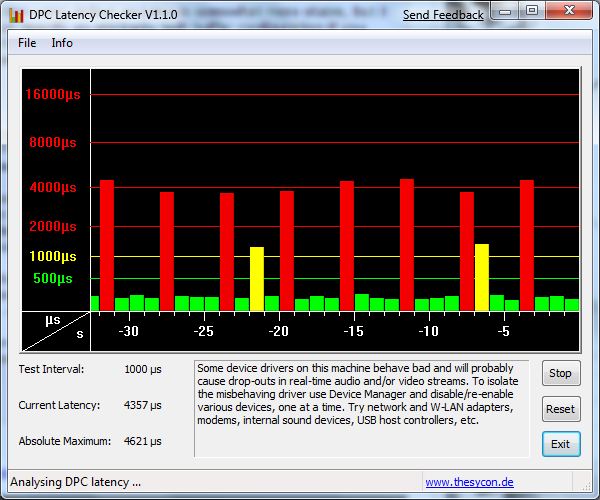Click the Current Latency value 4357 µs
The height and width of the screenshot is (500, 600).
143,405
